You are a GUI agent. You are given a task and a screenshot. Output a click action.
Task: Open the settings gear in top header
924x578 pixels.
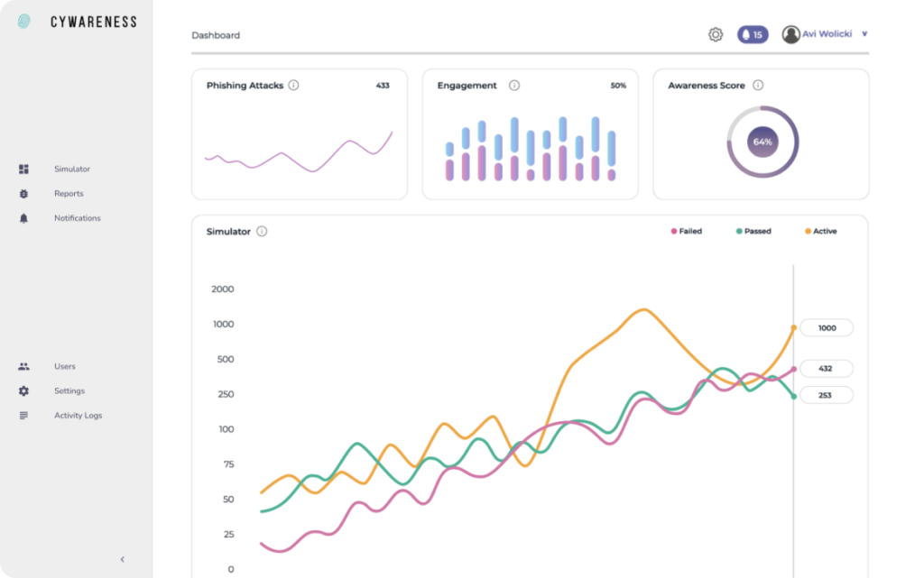click(716, 35)
